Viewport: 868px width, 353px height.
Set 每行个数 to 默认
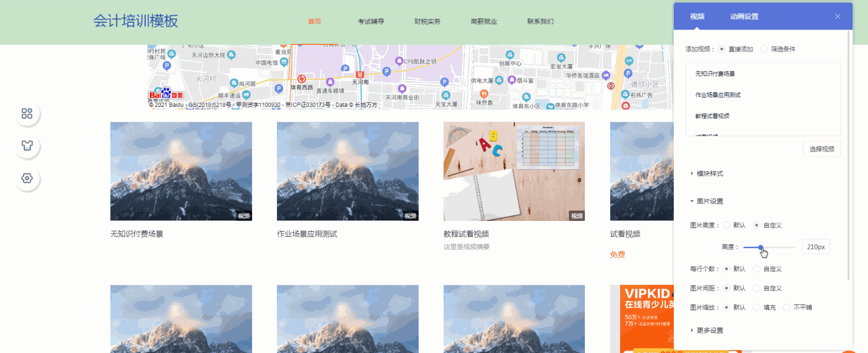[726, 269]
